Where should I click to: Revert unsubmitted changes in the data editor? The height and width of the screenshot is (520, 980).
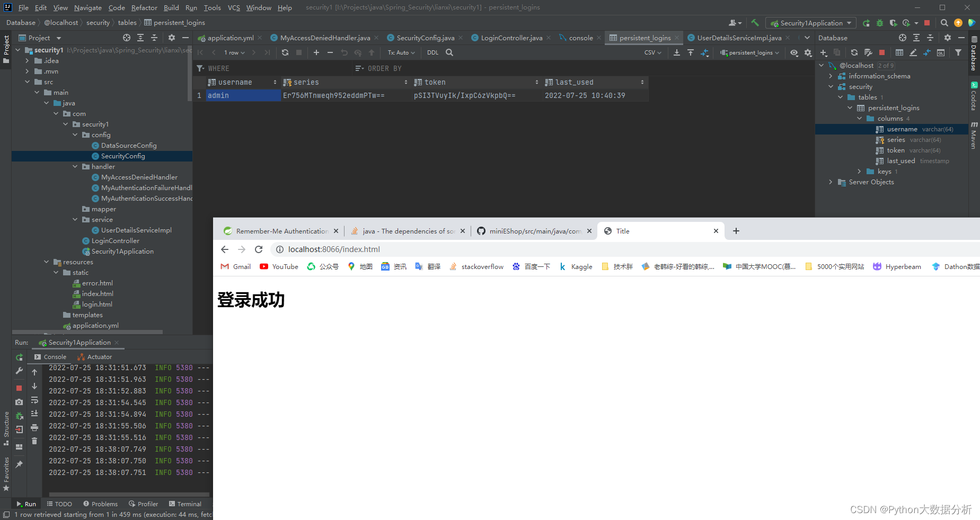pyautogui.click(x=345, y=52)
